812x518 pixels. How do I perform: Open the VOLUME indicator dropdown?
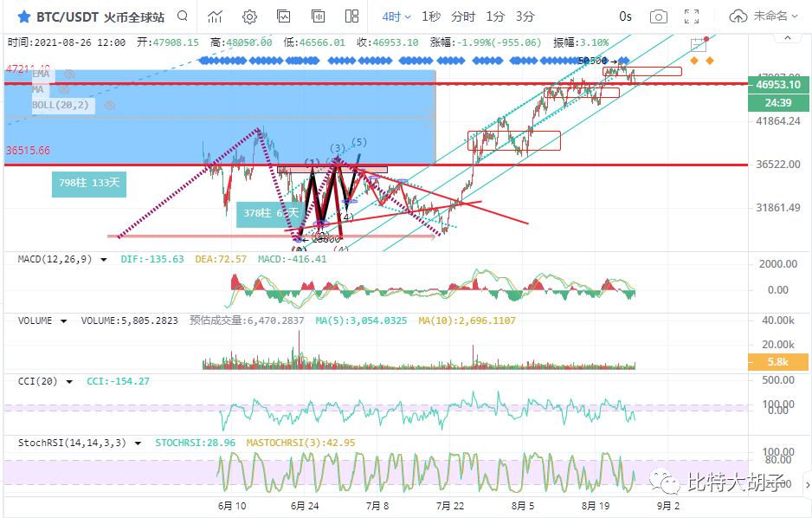point(63,321)
